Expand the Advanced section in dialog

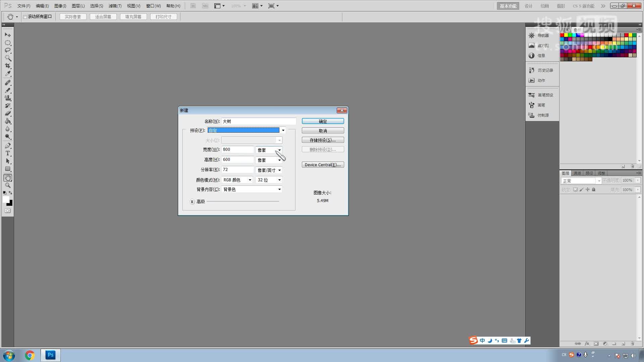[192, 201]
